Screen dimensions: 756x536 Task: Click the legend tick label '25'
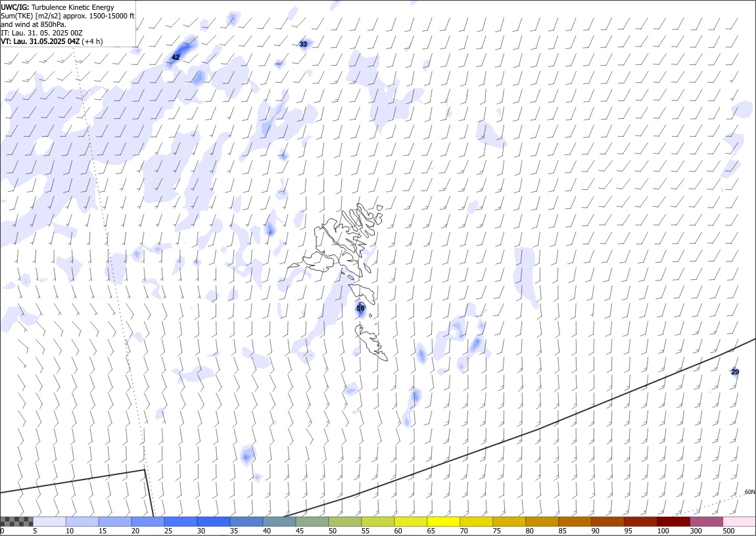tap(168, 531)
